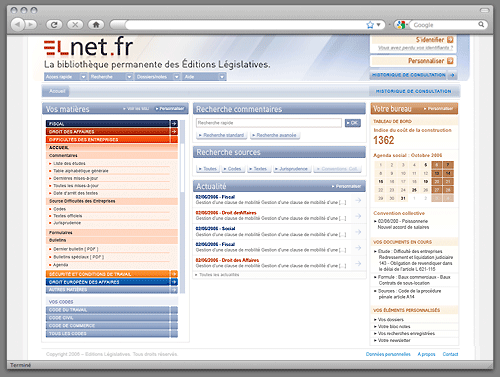This screenshot has width=500, height=377.
Task: Click Données personnelles footer link
Action: [388, 354]
